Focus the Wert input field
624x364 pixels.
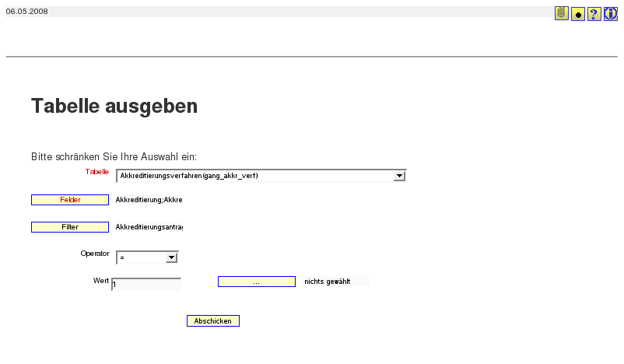[146, 285]
